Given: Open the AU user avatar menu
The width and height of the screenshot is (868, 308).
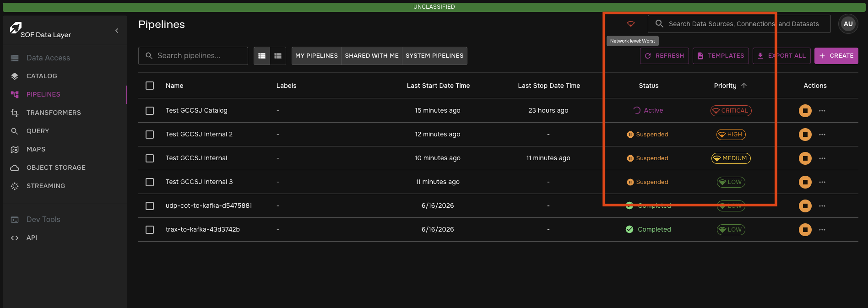Looking at the screenshot, I should pyautogui.click(x=848, y=24).
